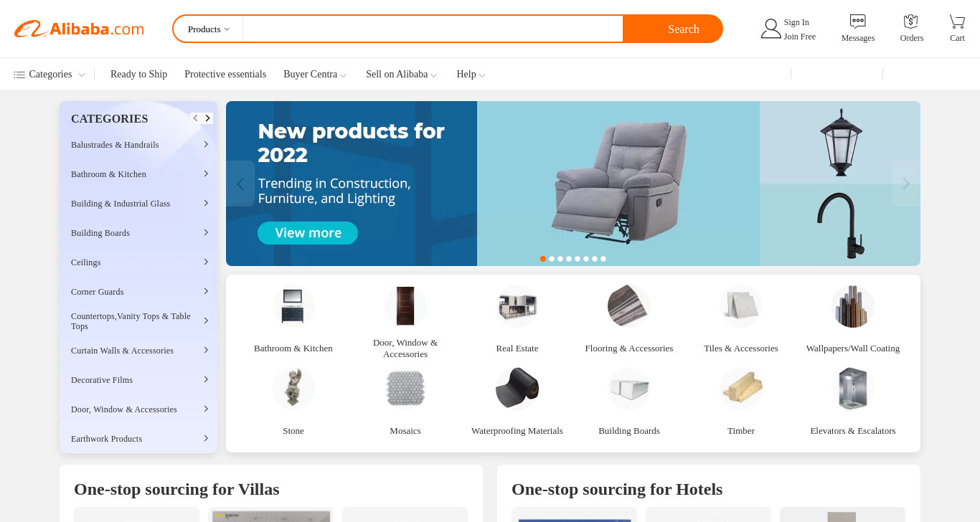Open the Orders icon
This screenshot has width=980, height=522.
pyautogui.click(x=911, y=22)
